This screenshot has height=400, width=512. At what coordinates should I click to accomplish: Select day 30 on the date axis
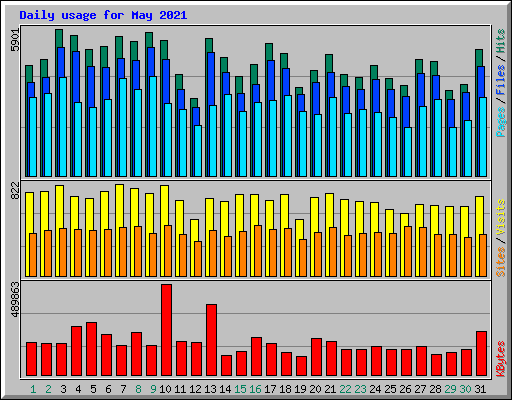click(x=465, y=389)
